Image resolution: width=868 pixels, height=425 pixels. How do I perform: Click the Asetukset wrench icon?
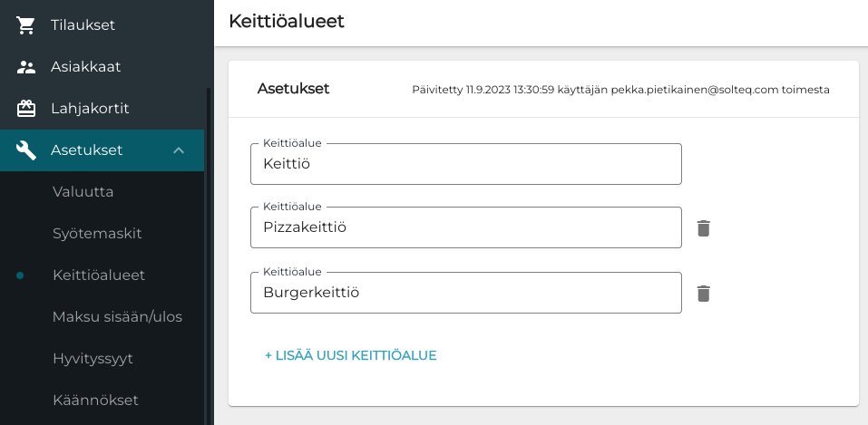point(26,150)
